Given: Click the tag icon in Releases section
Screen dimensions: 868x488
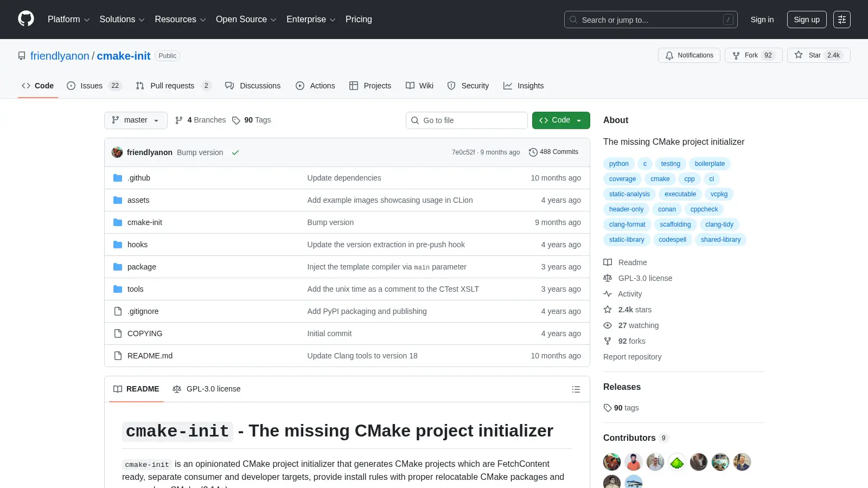Looking at the screenshot, I should click(608, 408).
